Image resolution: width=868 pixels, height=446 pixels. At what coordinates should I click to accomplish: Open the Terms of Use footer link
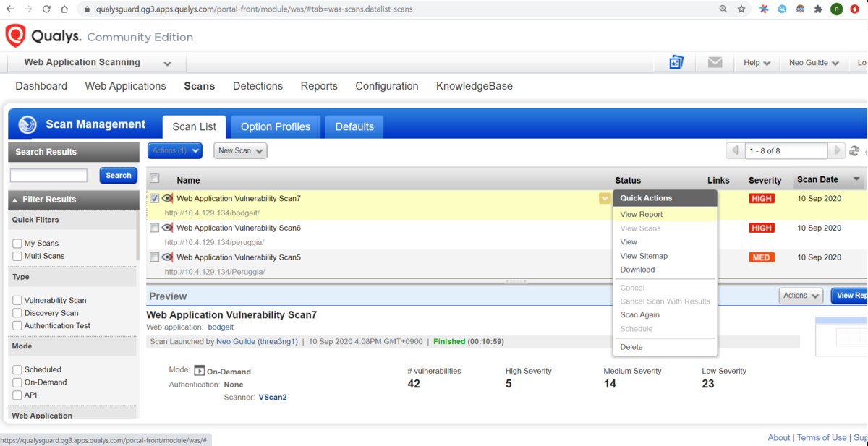pyautogui.click(x=822, y=437)
